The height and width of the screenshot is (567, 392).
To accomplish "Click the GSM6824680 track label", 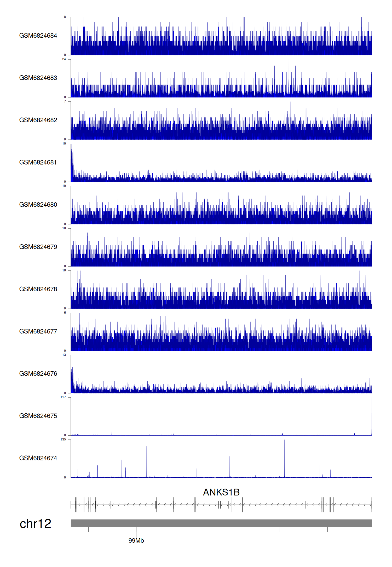I will pyautogui.click(x=38, y=205).
